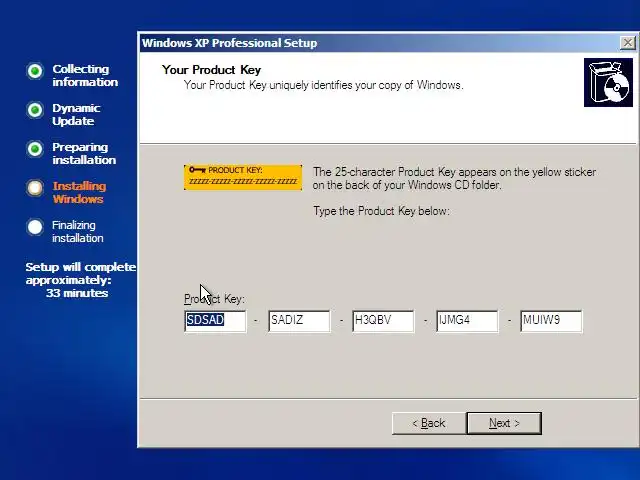Click the Installing Windows active step indicator
The width and height of the screenshot is (640, 480).
[x=35, y=188]
